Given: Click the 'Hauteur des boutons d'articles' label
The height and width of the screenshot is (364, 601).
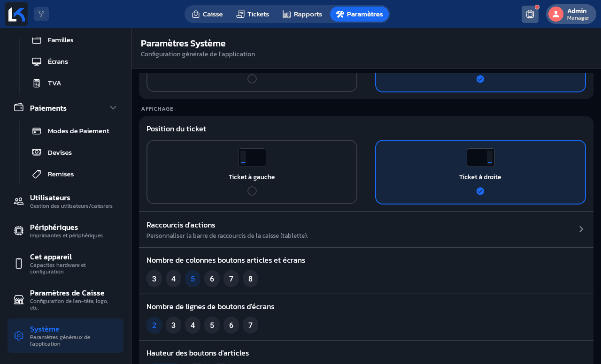Looking at the screenshot, I should point(198,353).
